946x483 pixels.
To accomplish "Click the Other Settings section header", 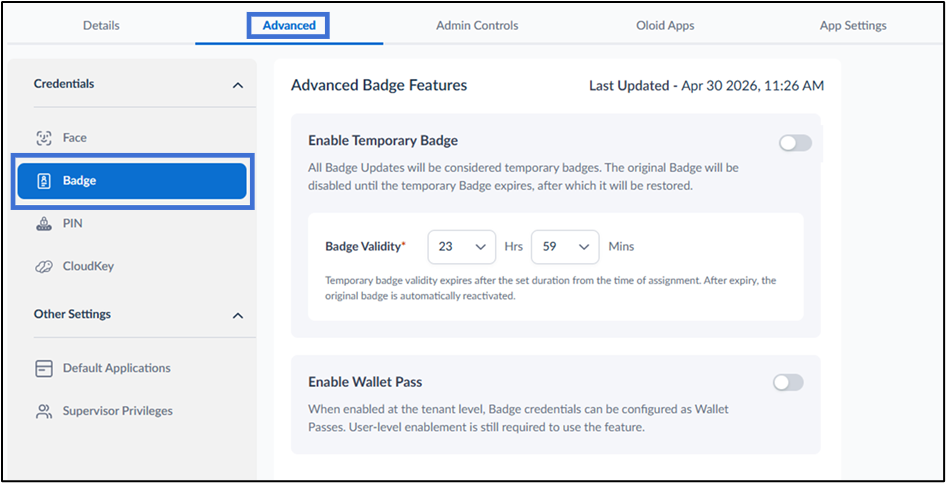I will click(72, 314).
